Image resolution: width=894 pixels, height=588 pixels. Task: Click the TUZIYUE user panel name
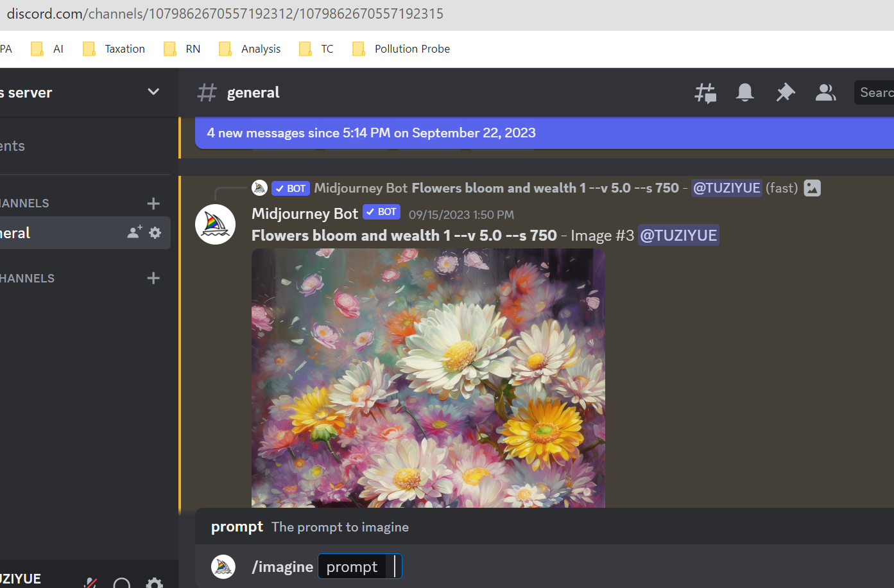tap(21, 579)
